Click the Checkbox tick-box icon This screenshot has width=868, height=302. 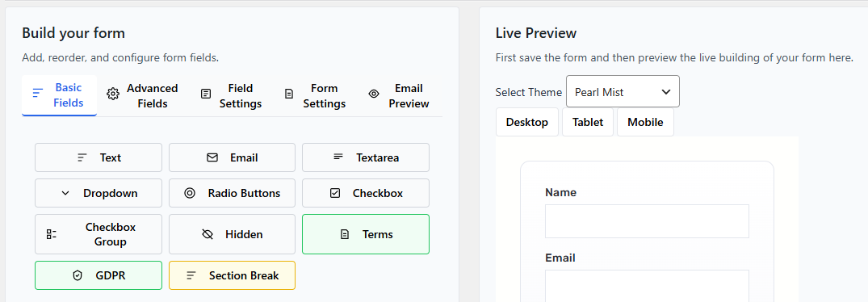[334, 193]
